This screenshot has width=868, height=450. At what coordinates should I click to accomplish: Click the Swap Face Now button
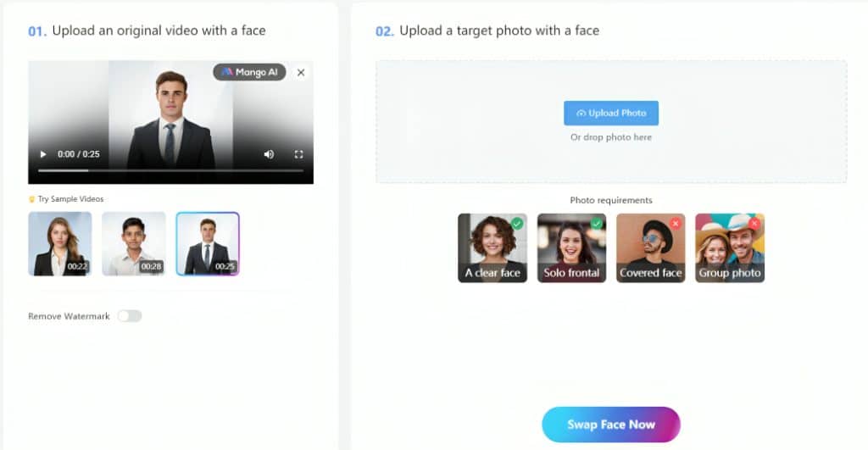tap(611, 425)
